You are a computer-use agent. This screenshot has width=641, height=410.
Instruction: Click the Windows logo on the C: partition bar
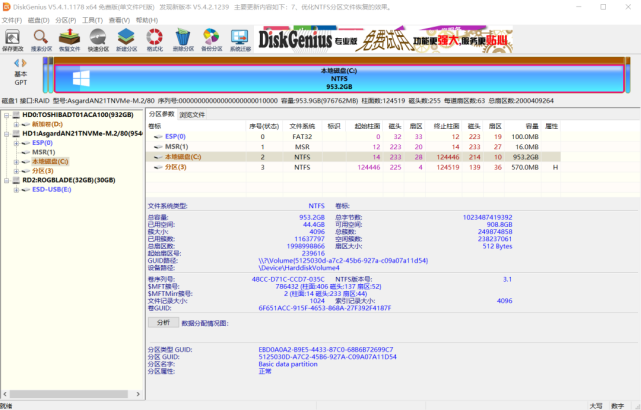point(81,78)
